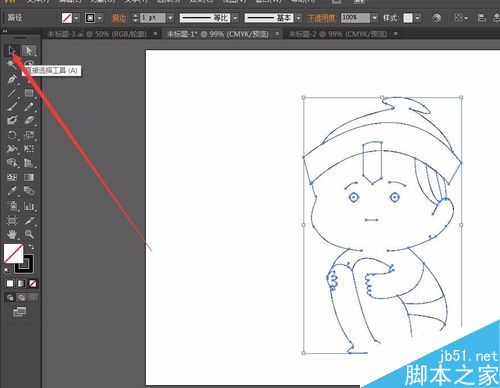Select the Pencil tool

point(29,107)
